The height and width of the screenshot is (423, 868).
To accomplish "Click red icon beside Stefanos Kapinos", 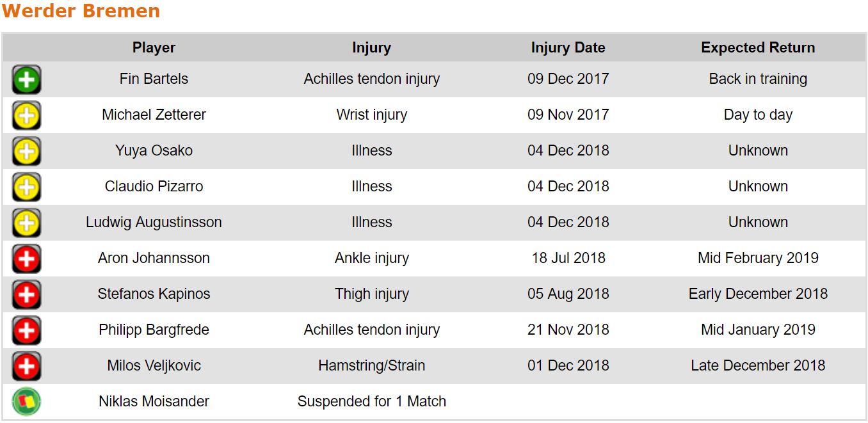I will pyautogui.click(x=26, y=295).
